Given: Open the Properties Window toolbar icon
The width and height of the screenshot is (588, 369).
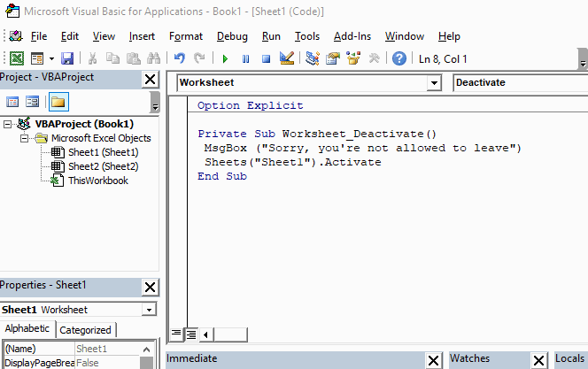Looking at the screenshot, I should point(333,58).
